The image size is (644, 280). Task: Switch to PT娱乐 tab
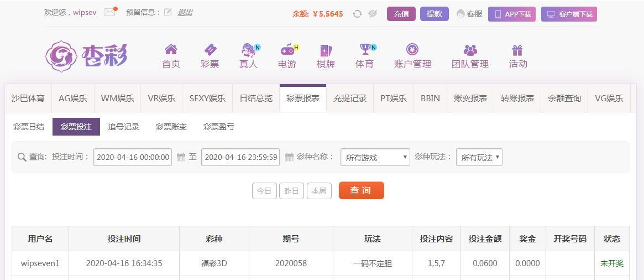394,98
